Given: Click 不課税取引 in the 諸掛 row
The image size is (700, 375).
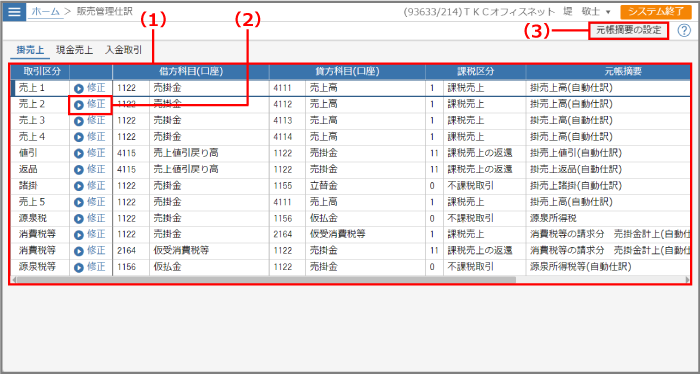Looking at the screenshot, I should tap(471, 185).
